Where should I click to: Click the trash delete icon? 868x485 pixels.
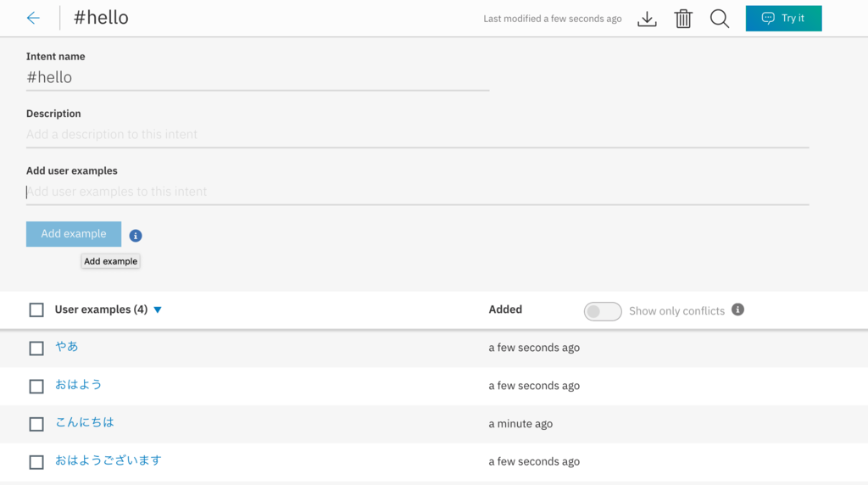coord(683,19)
